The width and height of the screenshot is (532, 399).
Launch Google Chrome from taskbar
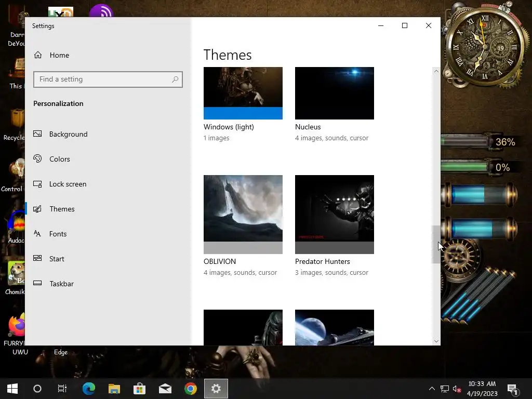pyautogui.click(x=190, y=389)
